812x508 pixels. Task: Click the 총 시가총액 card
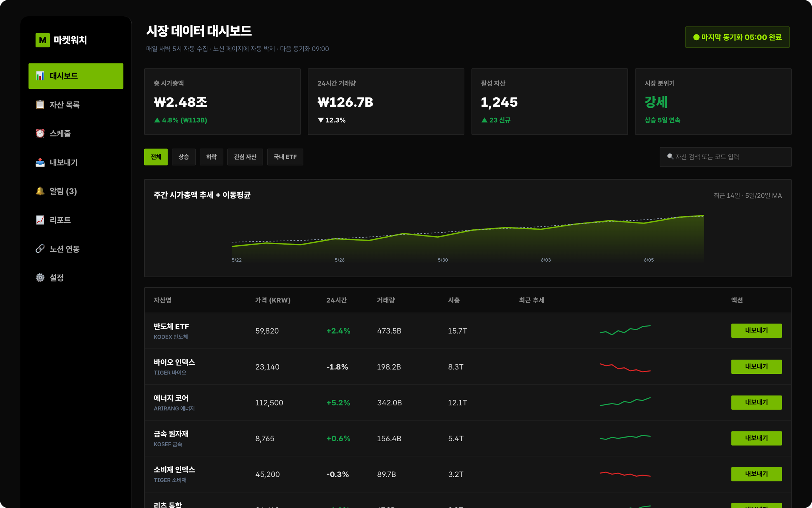click(222, 102)
